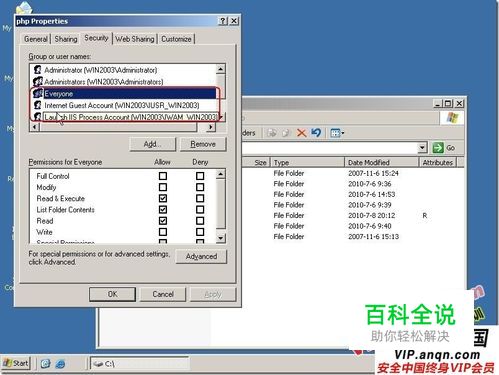The height and width of the screenshot is (375, 499).
Task: Sort by the Size column header
Action: coord(256,162)
